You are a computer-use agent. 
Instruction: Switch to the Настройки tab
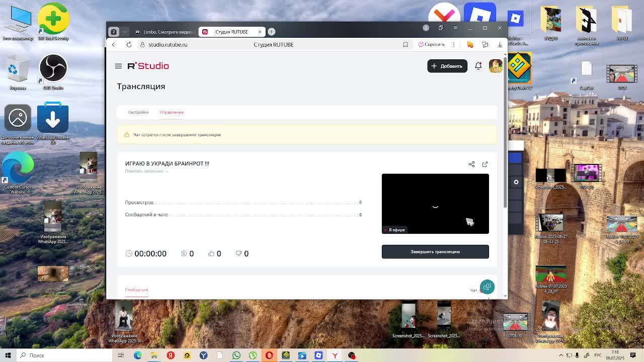pos(138,112)
